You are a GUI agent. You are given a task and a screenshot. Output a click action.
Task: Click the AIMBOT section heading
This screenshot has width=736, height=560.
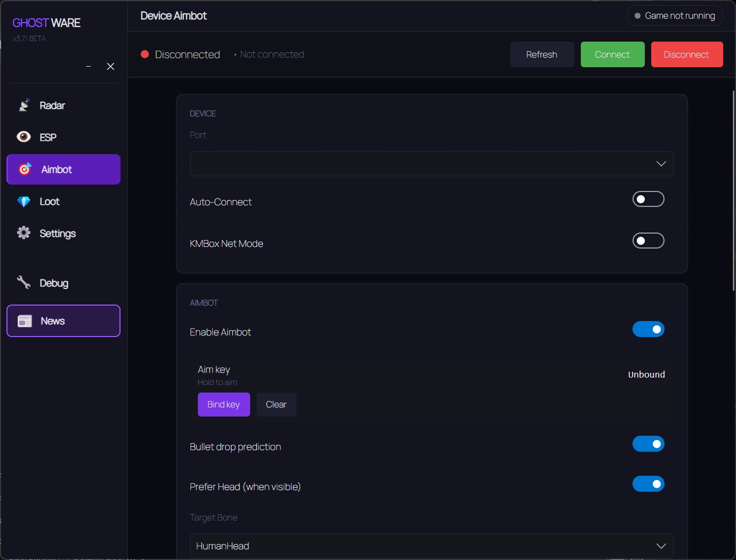(204, 303)
